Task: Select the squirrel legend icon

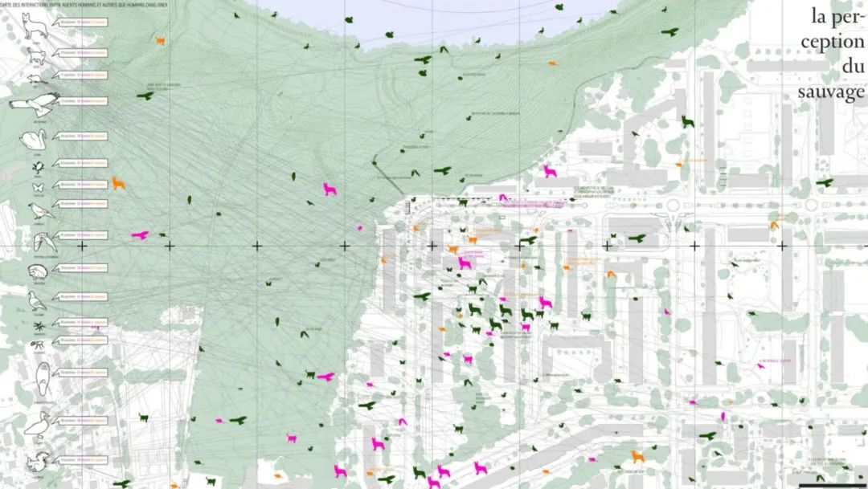Action: click(36, 461)
